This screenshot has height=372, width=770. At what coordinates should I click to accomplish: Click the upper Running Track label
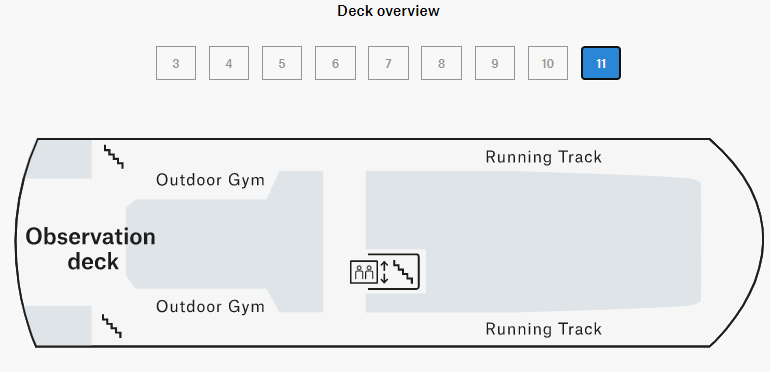544,157
